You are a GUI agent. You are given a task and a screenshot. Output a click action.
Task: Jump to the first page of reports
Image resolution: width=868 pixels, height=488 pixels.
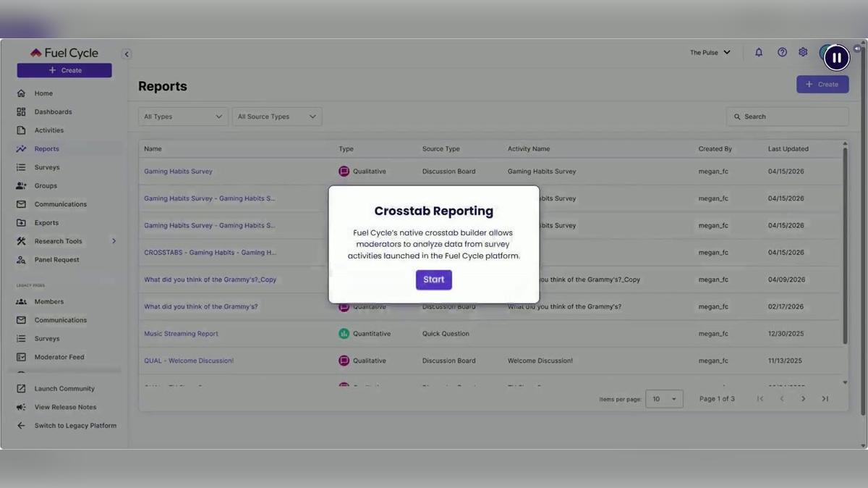759,399
